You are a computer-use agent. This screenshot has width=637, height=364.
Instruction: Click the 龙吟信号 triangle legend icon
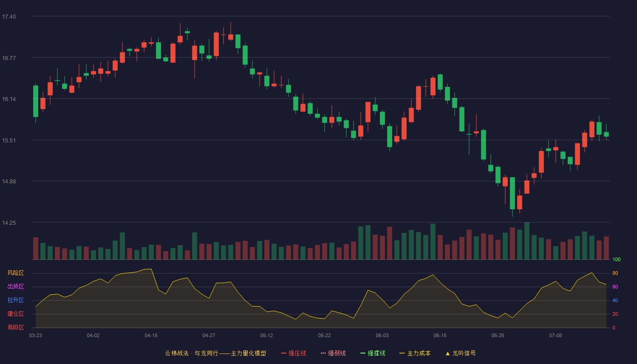(x=448, y=353)
